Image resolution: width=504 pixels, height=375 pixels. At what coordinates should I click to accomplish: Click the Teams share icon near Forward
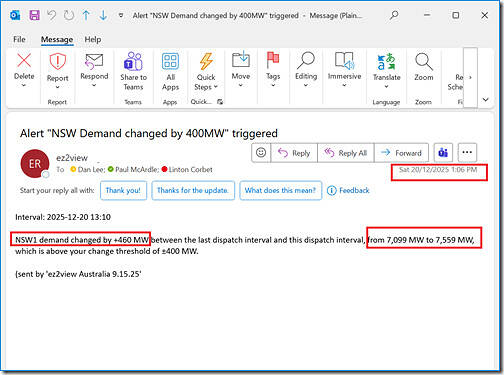(x=443, y=153)
